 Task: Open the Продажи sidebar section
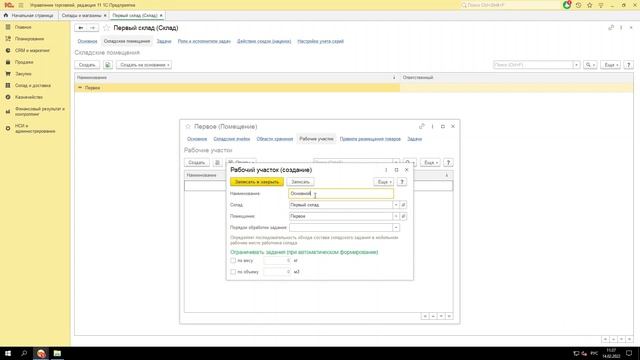(24, 62)
